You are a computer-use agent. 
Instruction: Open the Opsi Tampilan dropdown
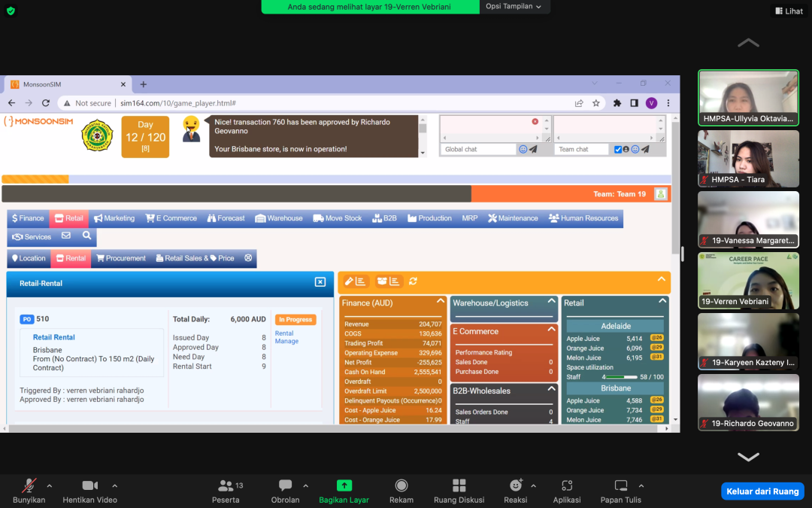514,6
